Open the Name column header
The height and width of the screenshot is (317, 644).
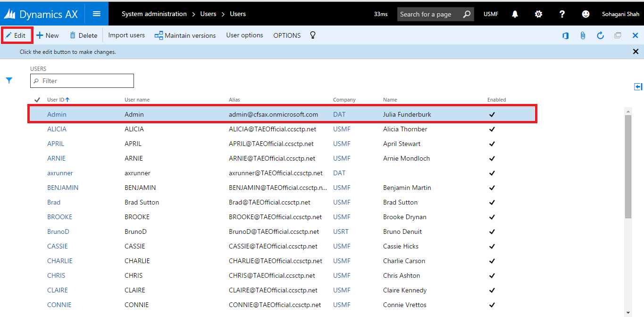[390, 100]
